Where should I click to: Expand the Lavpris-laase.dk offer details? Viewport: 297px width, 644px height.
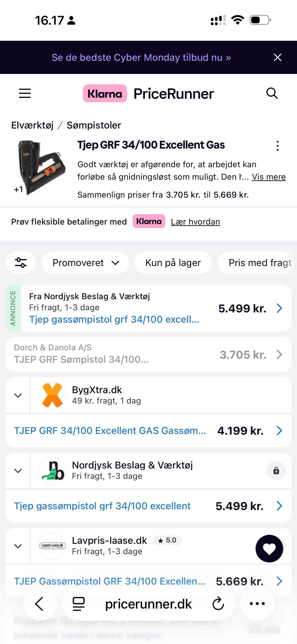point(18,546)
